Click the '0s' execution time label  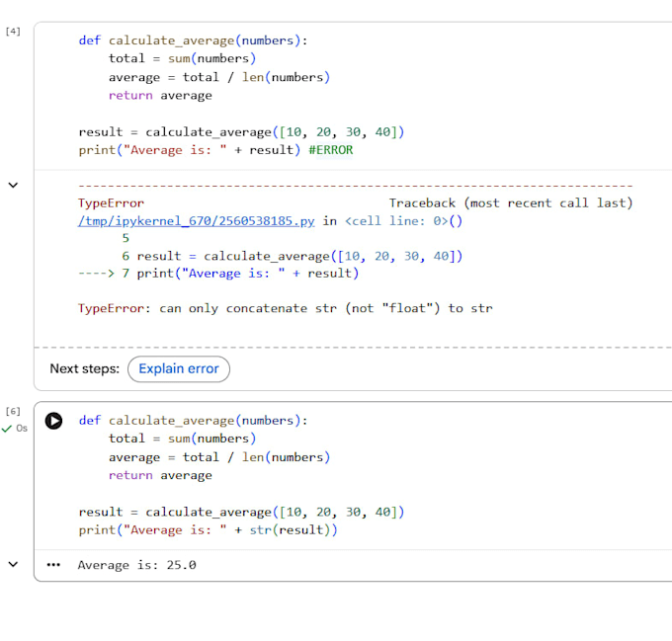[x=22, y=429]
